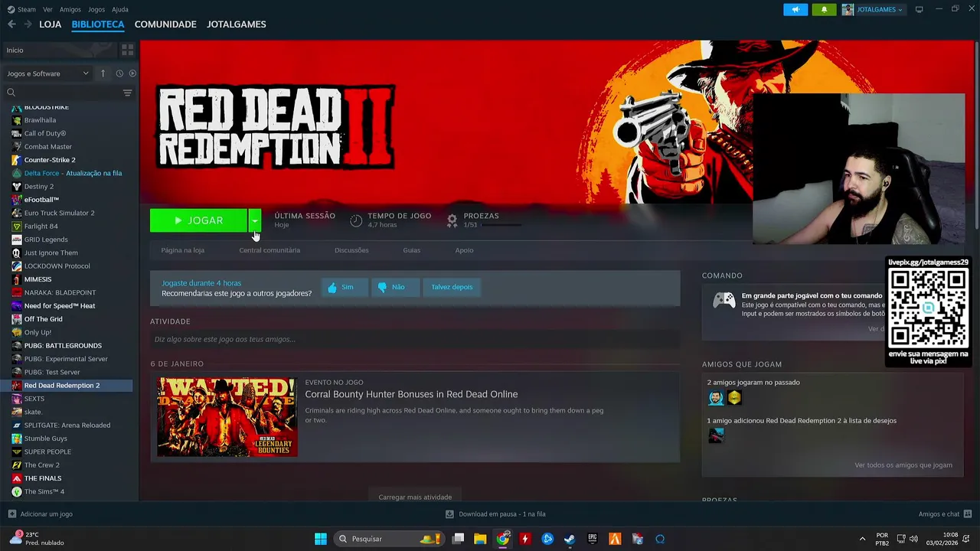980x551 pixels.
Task: Open first friend avatar under amigos jogaram
Action: 716,397
